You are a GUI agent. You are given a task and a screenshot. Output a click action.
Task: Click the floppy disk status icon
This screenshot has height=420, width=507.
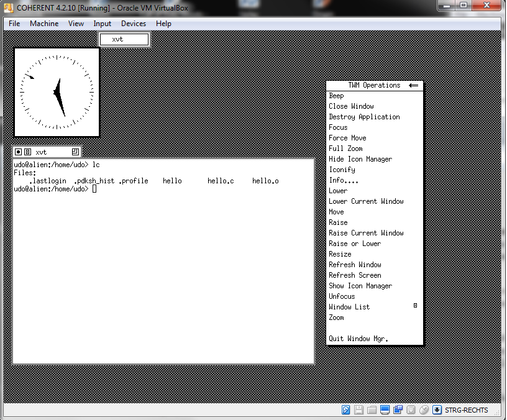coord(359,410)
